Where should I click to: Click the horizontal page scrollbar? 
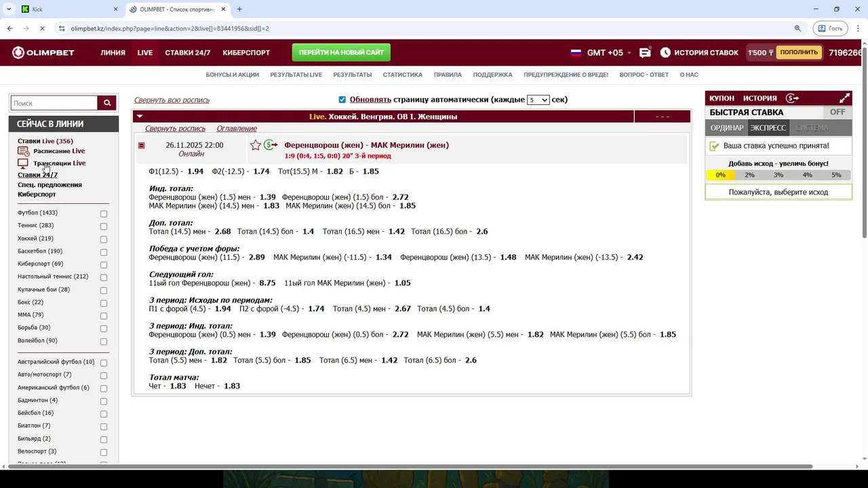point(409,466)
